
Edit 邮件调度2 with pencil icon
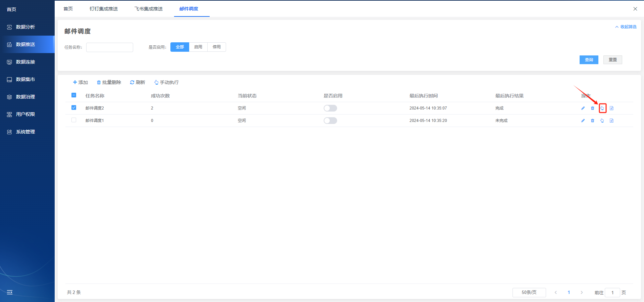pos(583,108)
